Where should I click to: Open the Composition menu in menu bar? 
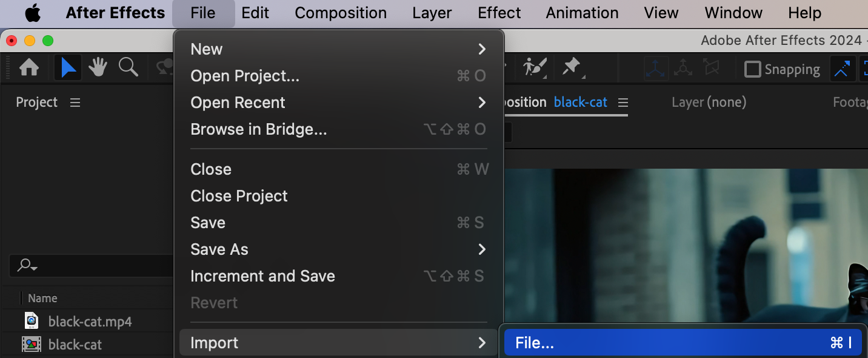(341, 13)
